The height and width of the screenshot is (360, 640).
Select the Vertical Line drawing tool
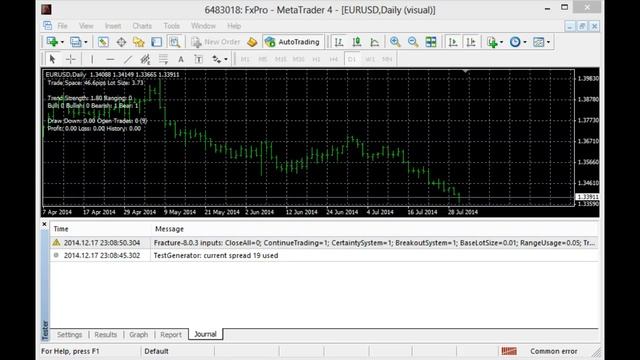92,59
